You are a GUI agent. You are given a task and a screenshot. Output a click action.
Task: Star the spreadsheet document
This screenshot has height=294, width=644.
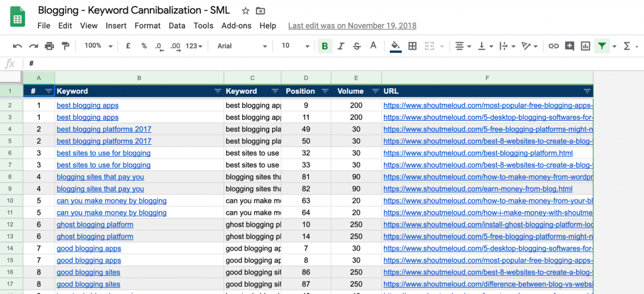coord(245,11)
